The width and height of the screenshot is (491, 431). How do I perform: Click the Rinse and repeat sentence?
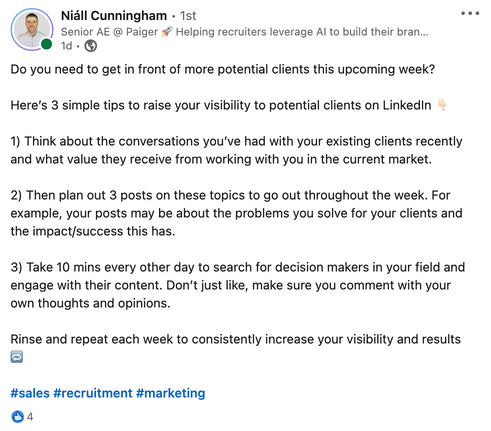tap(235, 339)
